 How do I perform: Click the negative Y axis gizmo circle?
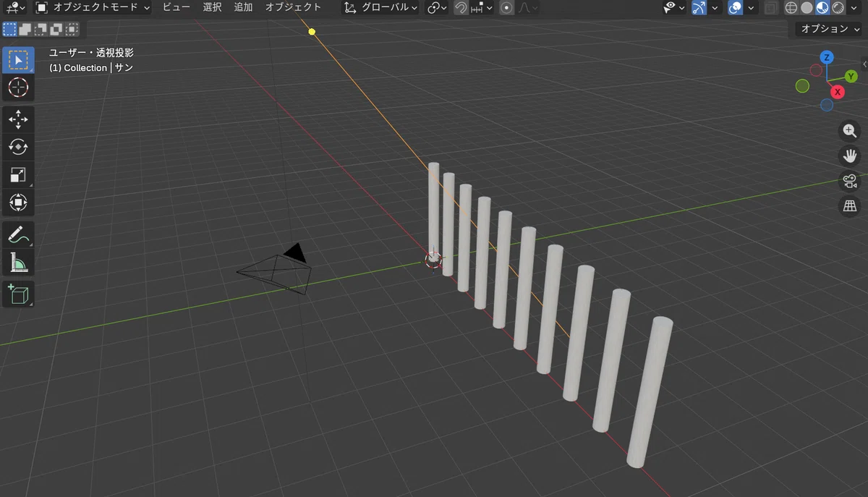(x=802, y=86)
